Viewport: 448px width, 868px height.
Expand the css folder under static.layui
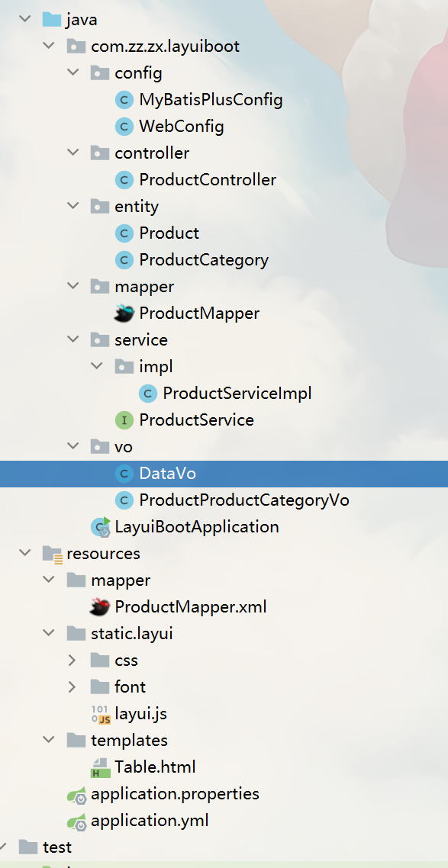click(x=73, y=660)
